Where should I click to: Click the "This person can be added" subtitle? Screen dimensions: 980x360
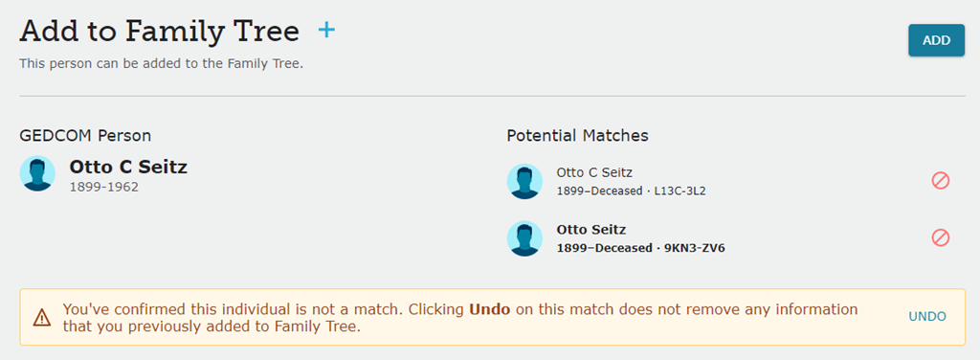[161, 64]
